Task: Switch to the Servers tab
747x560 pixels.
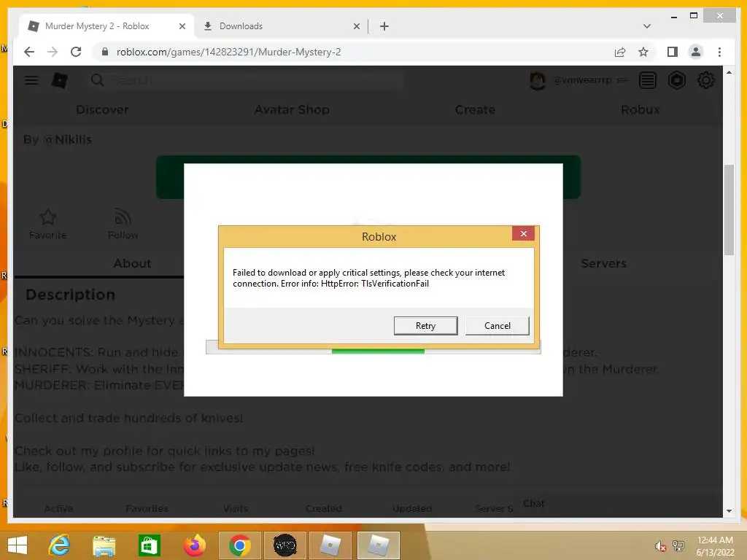Action: 603,263
